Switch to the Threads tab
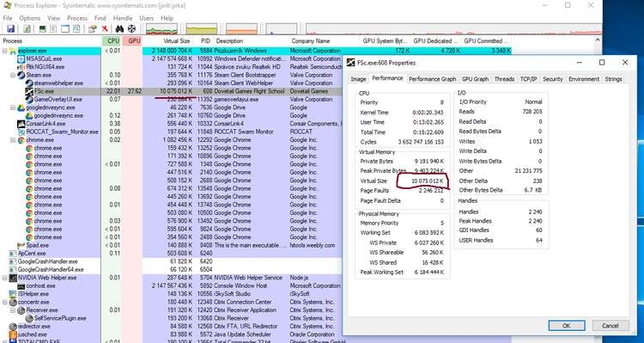Screen dimensions: 644x343 tap(504, 79)
